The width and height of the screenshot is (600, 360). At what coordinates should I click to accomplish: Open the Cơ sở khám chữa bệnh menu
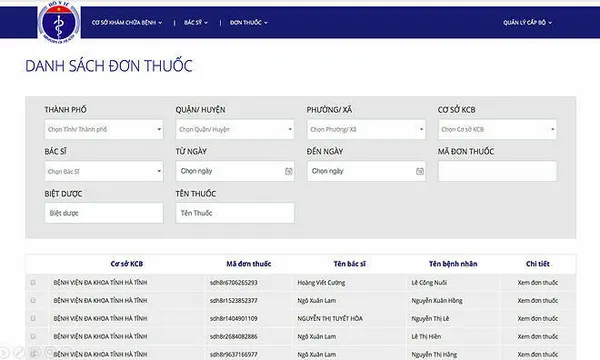coord(127,23)
